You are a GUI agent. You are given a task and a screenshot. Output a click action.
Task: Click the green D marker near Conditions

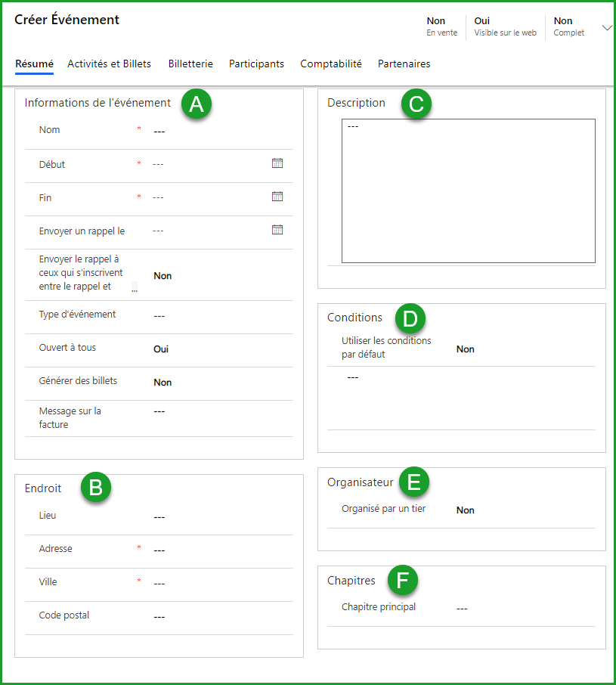coord(410,318)
